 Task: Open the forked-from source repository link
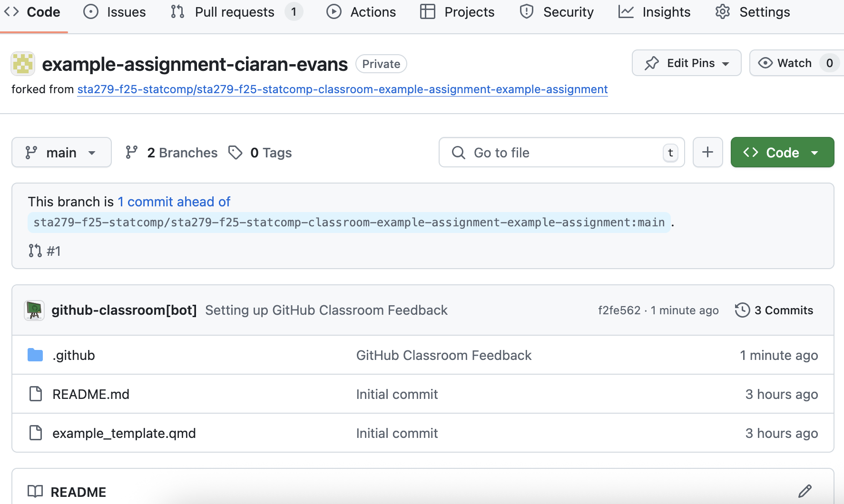pyautogui.click(x=342, y=89)
